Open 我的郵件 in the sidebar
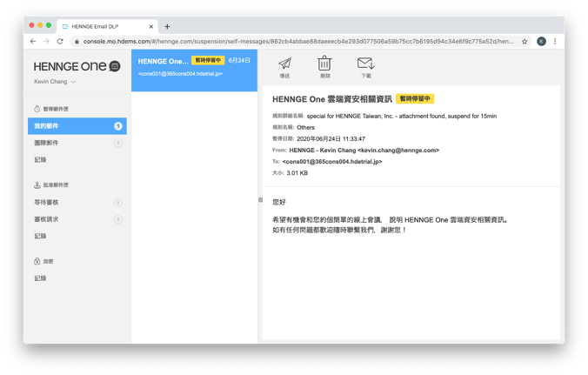 point(77,126)
